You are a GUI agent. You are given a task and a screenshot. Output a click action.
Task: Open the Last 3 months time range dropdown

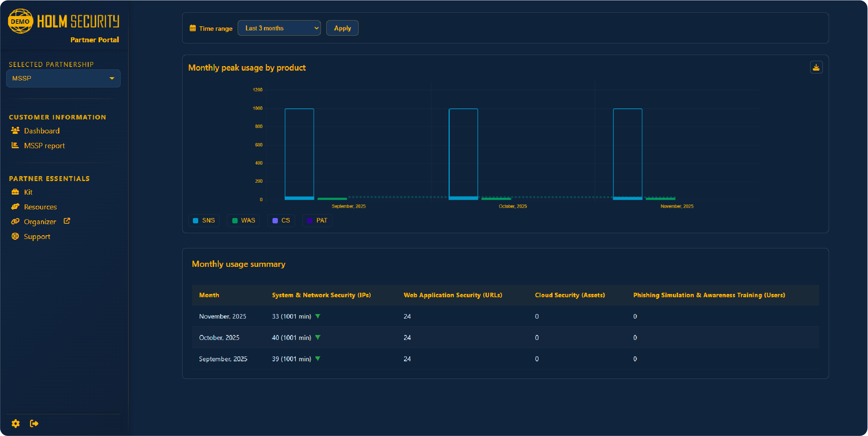[279, 28]
